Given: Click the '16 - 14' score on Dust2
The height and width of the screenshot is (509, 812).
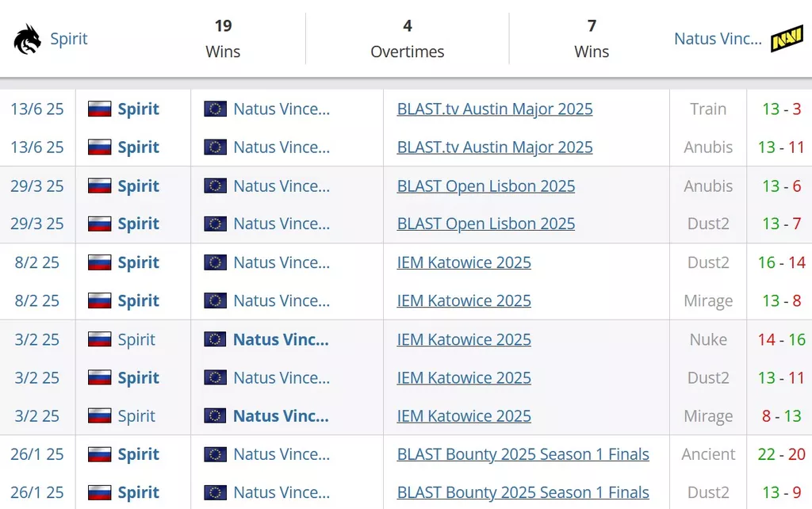Looking at the screenshot, I should pos(782,262).
